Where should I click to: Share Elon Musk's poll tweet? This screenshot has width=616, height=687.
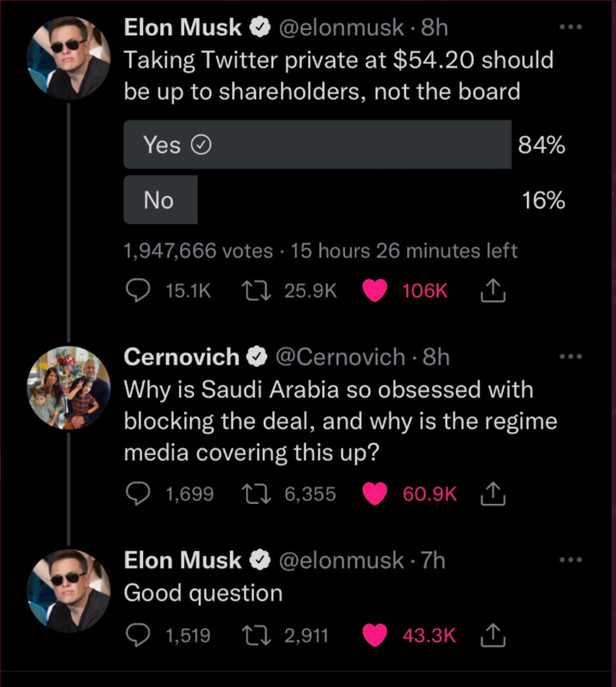pyautogui.click(x=492, y=291)
